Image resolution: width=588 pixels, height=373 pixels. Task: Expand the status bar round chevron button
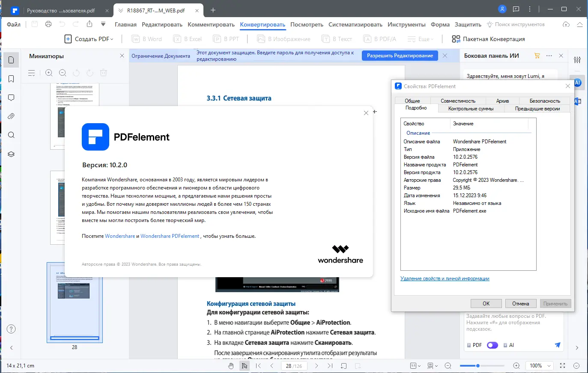576,366
